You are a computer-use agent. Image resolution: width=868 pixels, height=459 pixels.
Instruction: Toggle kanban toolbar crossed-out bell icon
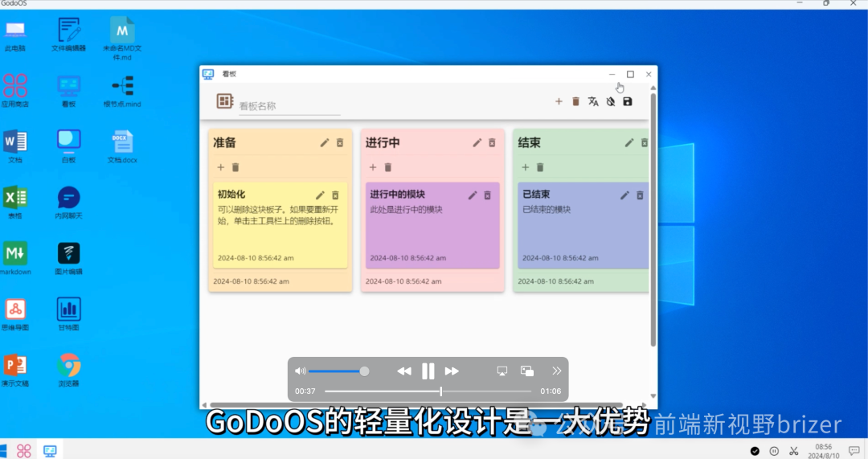[611, 101]
